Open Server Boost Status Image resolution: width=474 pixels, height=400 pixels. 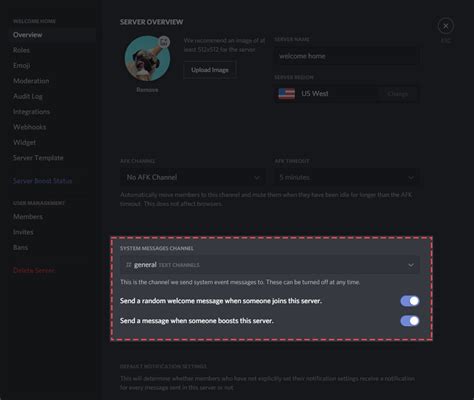click(42, 181)
